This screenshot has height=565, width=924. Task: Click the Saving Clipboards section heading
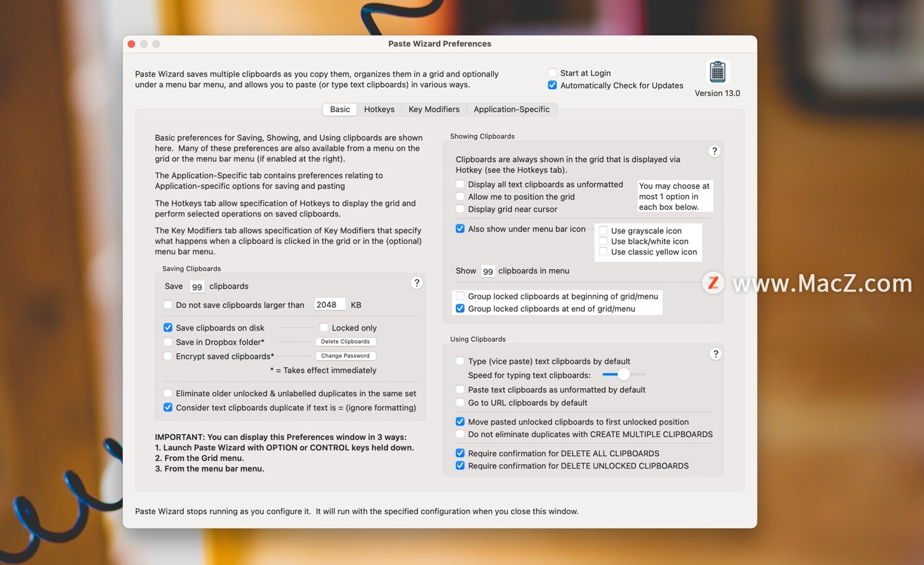point(191,269)
